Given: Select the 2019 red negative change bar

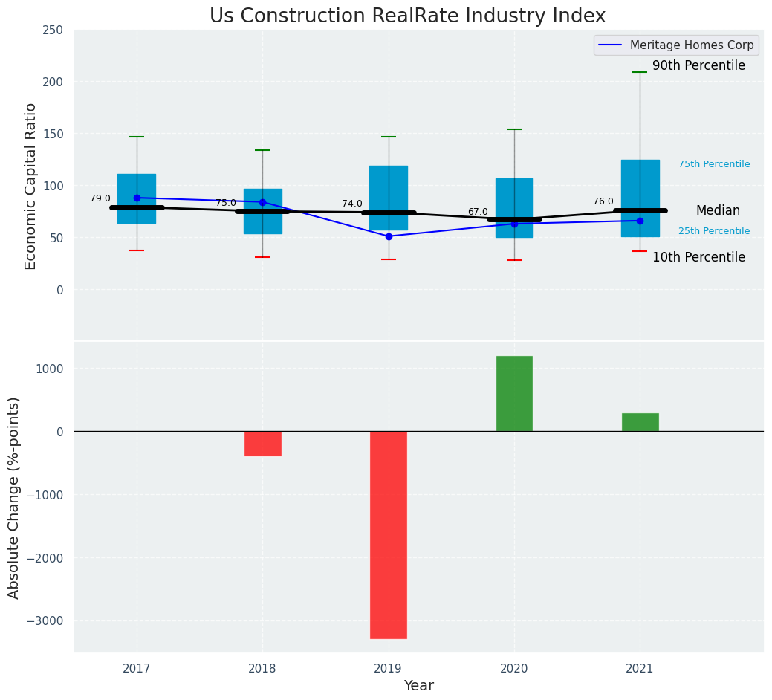Looking at the screenshot, I should point(389,535).
